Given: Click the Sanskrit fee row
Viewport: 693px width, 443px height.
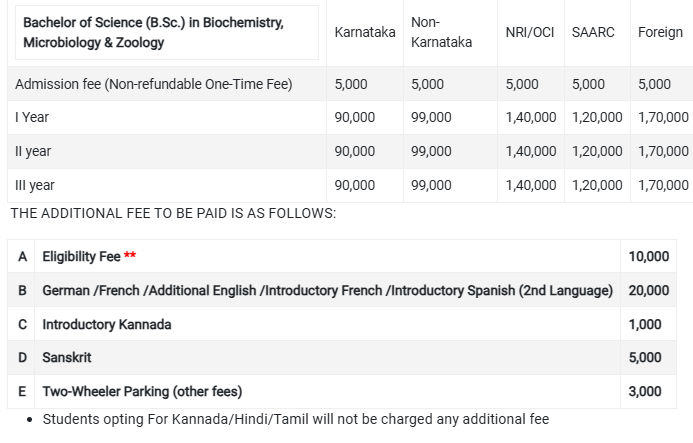Looking at the screenshot, I should pos(342,358).
